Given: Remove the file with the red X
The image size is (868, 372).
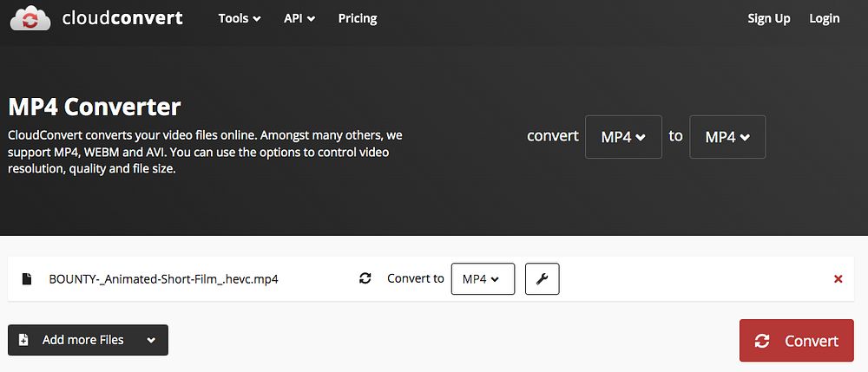Looking at the screenshot, I should (x=838, y=279).
